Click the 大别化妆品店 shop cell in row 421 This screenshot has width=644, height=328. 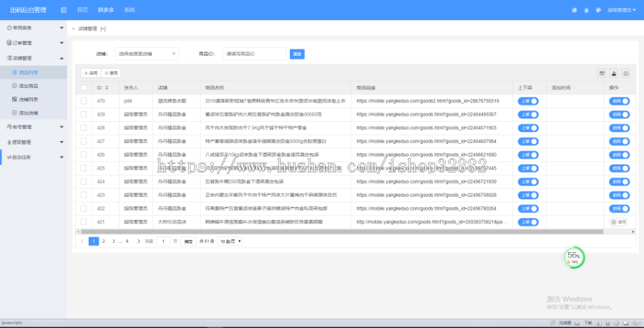(x=172, y=222)
